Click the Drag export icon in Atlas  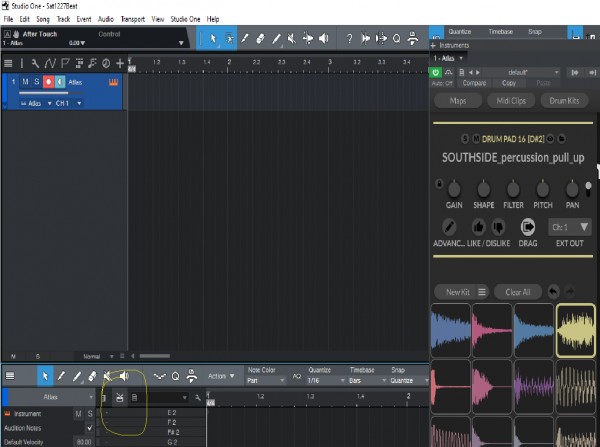(528, 227)
